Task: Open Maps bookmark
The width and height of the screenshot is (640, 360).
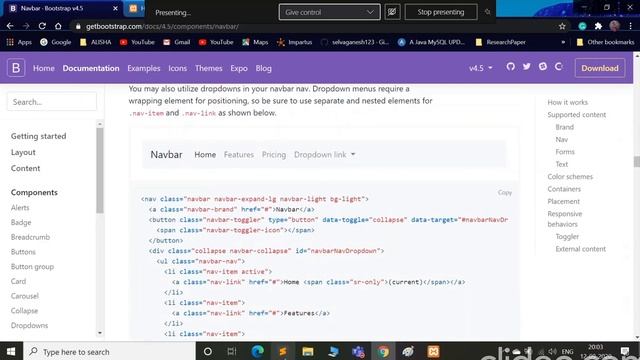Action: 255,42
